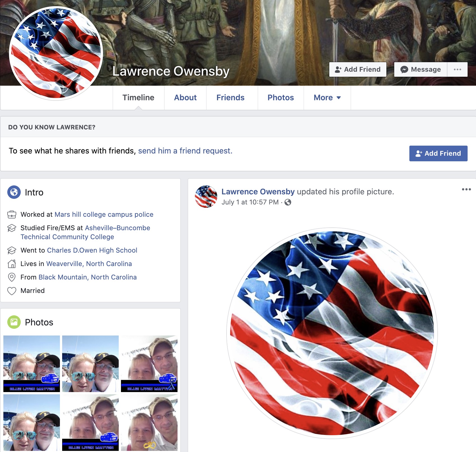The image size is (476, 452).
Task: Click the heart icon next to Married
Action: [x=12, y=291]
